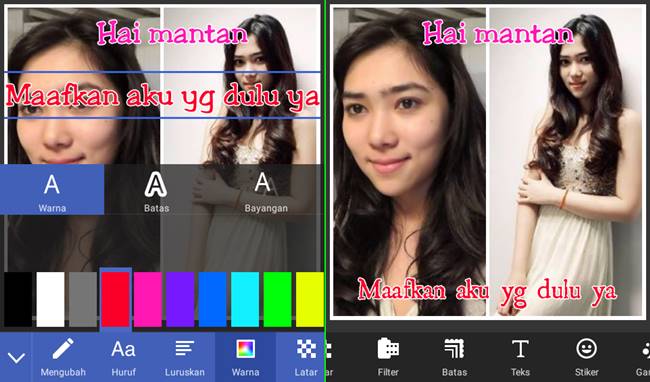650x382 pixels.
Task: Tap 'Hai mantan' caption in right preview
Action: pos(497,33)
